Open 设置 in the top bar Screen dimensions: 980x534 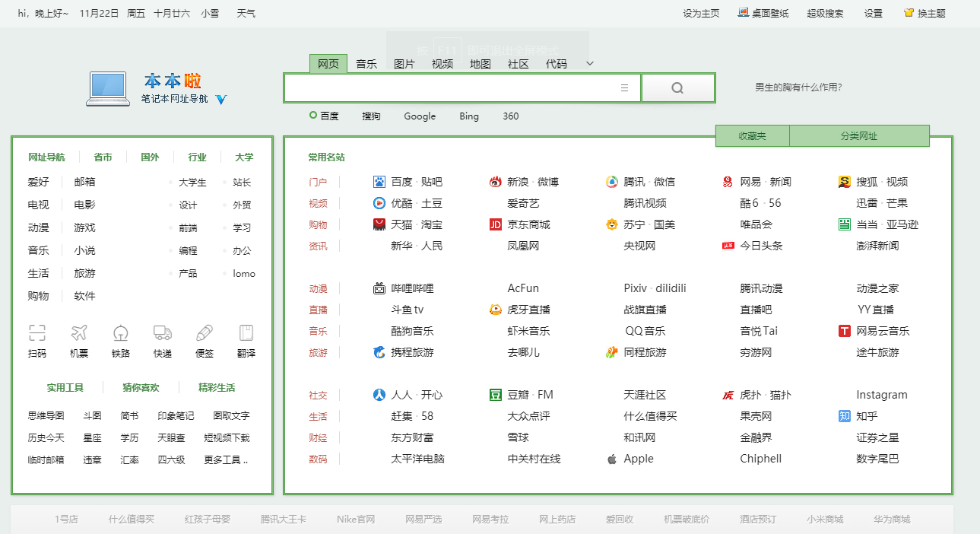[x=874, y=13]
